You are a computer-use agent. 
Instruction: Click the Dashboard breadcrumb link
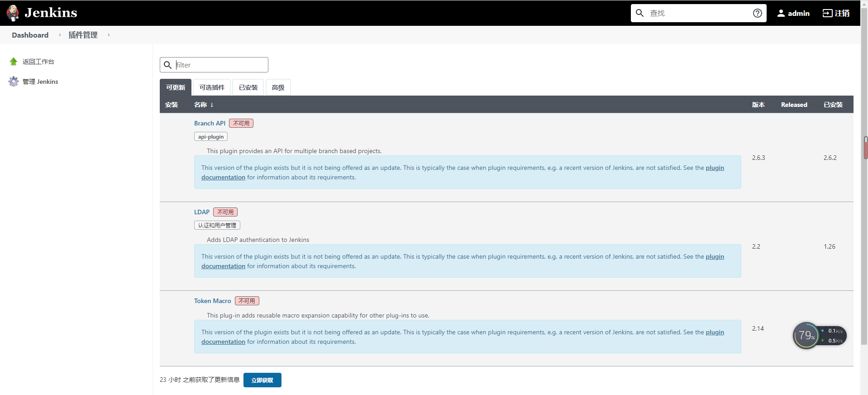pyautogui.click(x=30, y=35)
